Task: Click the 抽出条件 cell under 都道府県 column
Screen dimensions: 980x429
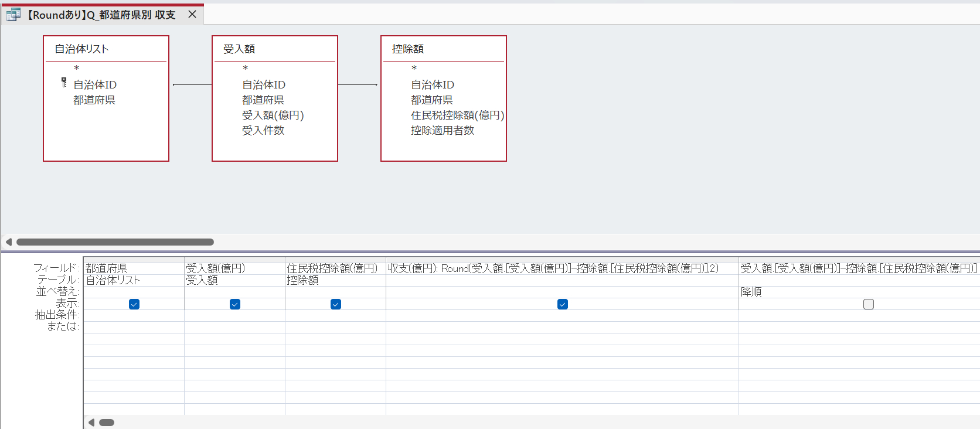Action: point(134,315)
